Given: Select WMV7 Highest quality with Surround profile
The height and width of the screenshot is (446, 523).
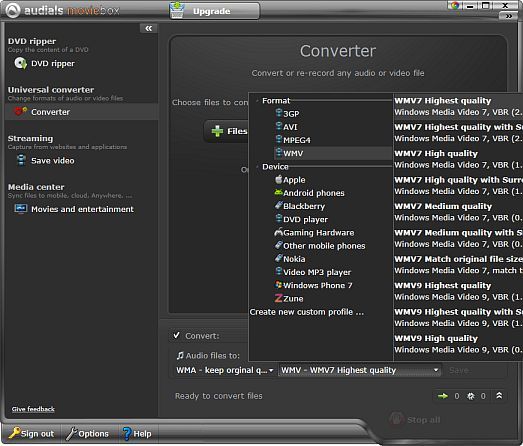Looking at the screenshot, I should [458, 132].
